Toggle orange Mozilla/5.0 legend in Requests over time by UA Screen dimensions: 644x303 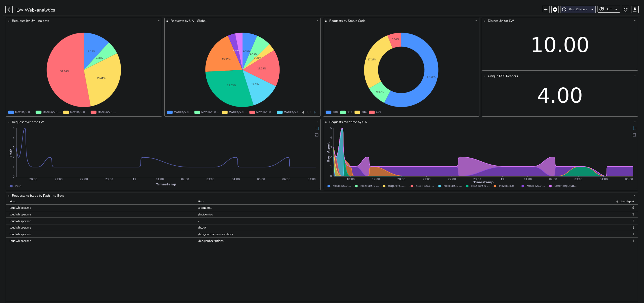[505, 186]
